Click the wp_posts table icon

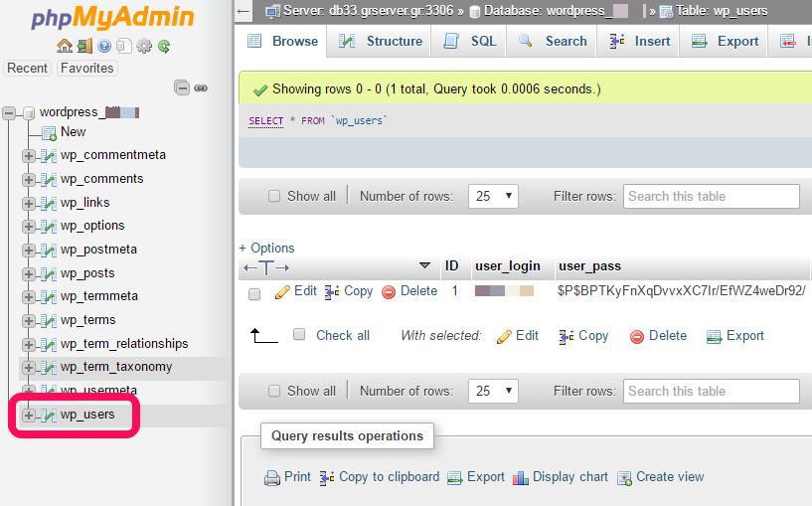pos(48,274)
